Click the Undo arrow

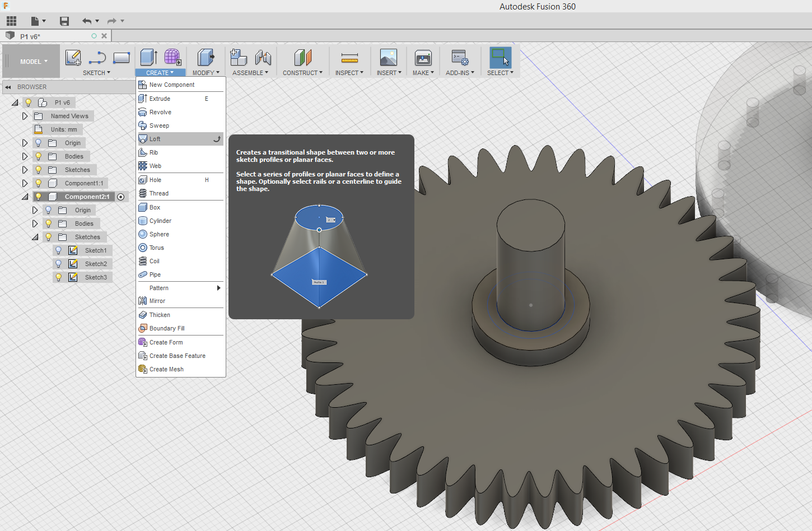tap(87, 21)
